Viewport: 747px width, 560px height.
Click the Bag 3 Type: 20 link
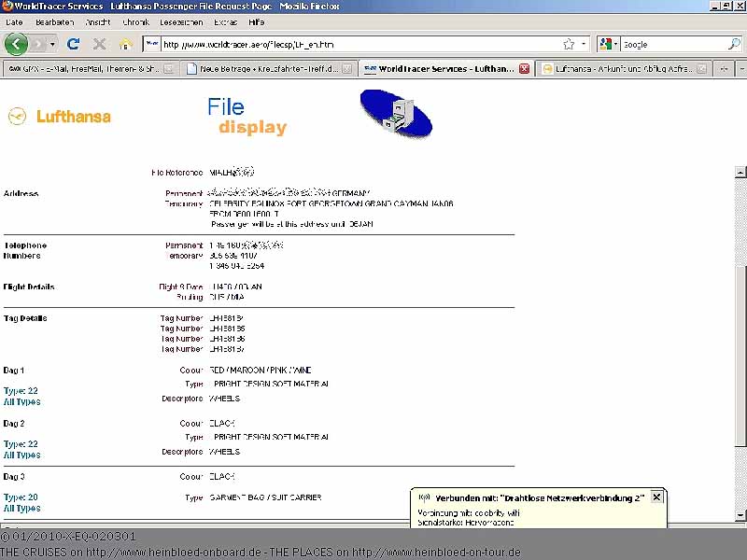[x=21, y=497]
